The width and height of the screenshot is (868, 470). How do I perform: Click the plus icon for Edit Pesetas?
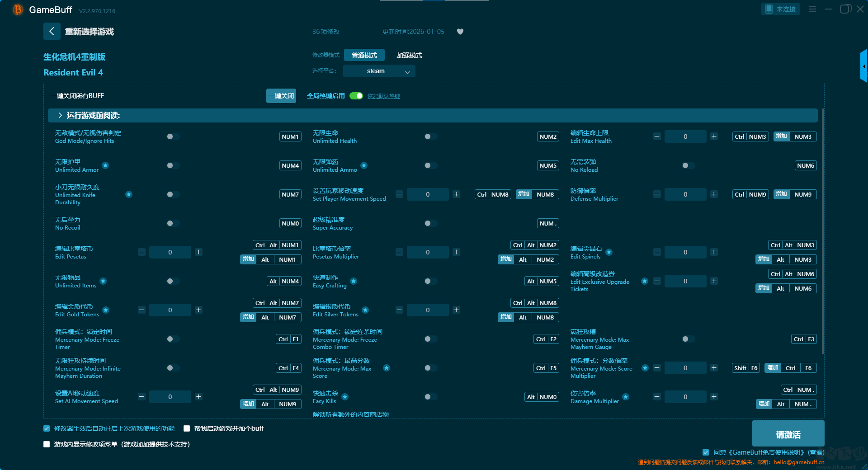tap(198, 252)
